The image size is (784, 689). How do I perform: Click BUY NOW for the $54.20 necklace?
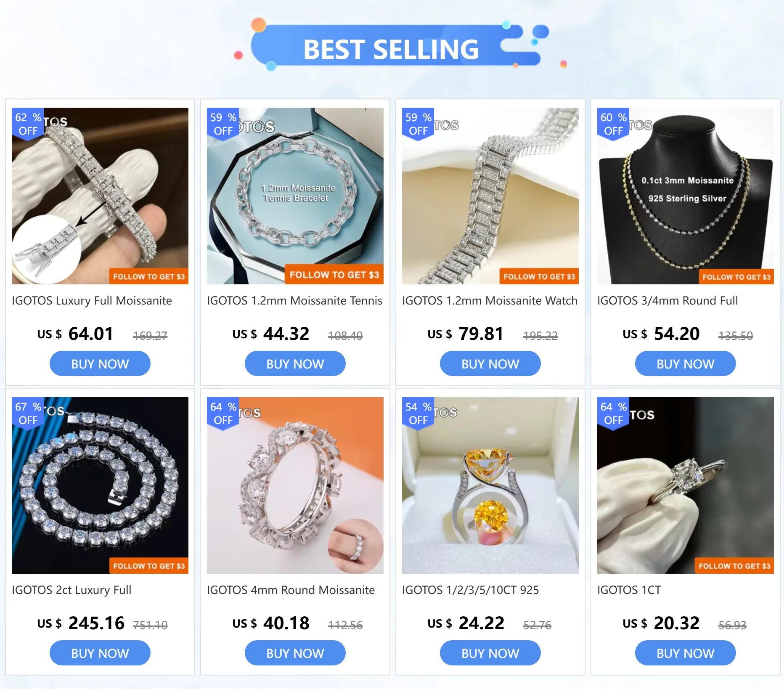[686, 364]
